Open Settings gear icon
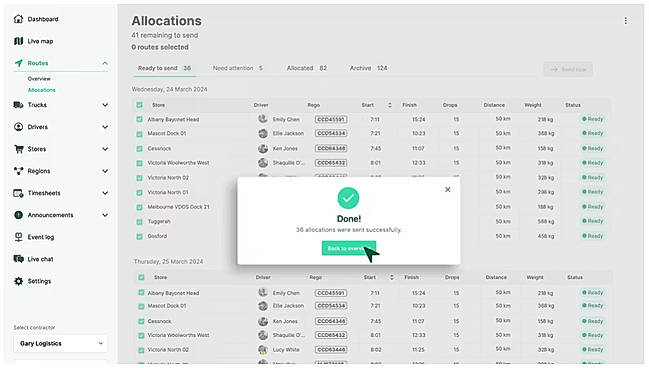Image resolution: width=649 pixels, height=368 pixels. (x=18, y=281)
